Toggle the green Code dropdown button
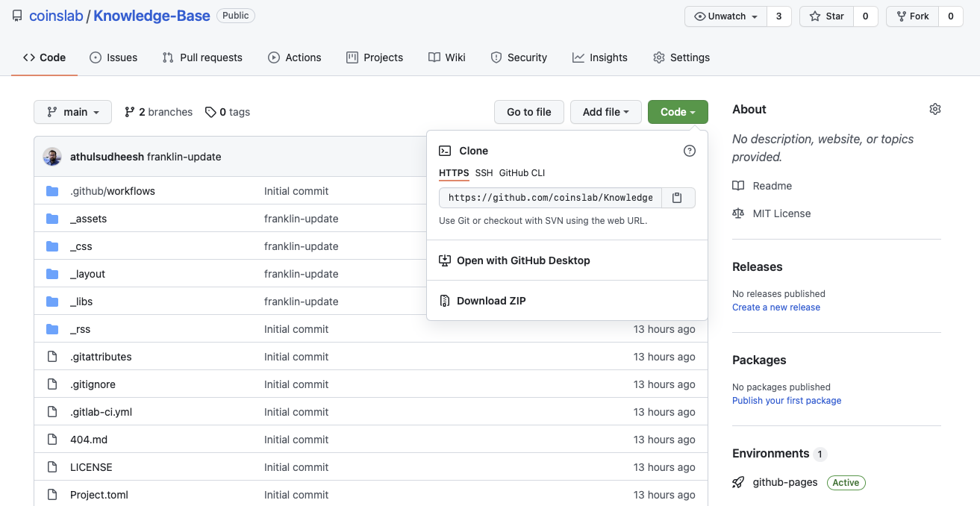This screenshot has width=980, height=506. [678, 112]
